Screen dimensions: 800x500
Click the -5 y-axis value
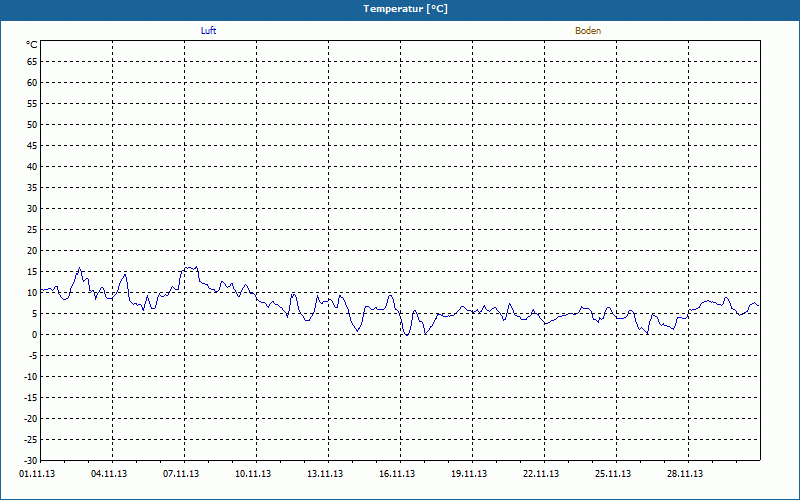pos(33,356)
